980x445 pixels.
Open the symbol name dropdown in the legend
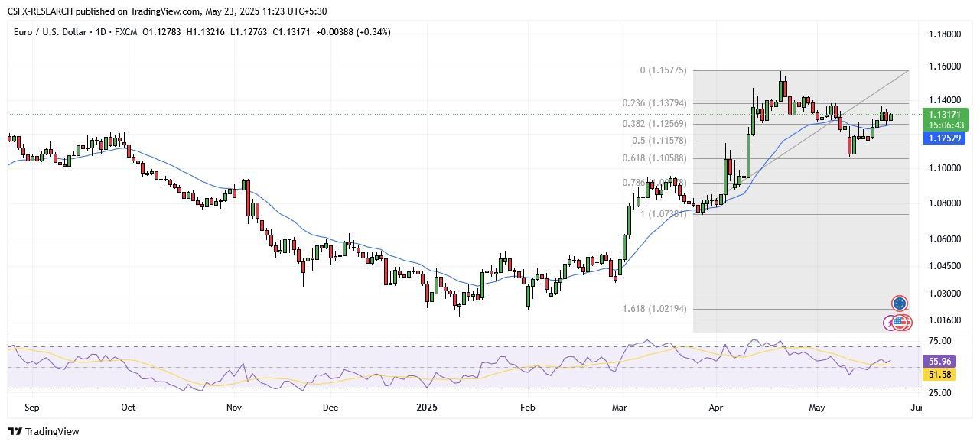coord(50,32)
